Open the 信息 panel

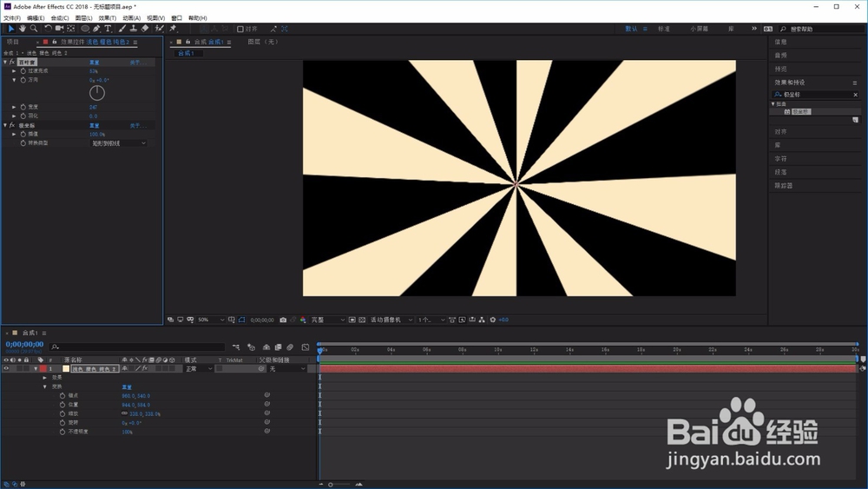click(781, 42)
